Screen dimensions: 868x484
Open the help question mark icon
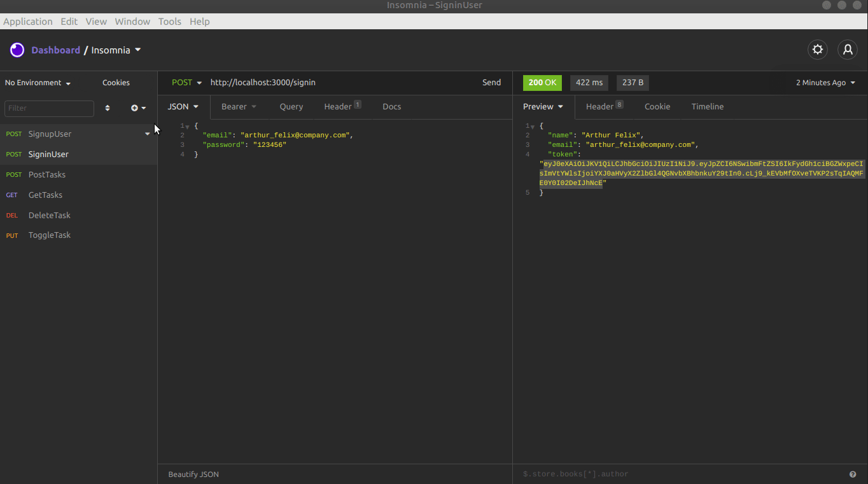tap(853, 474)
